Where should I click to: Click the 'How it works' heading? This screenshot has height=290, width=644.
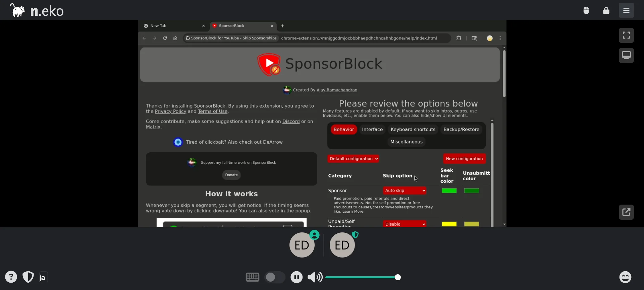[x=231, y=194]
